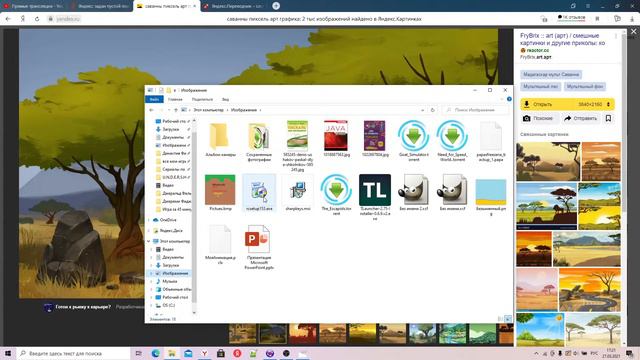Open Microsoft Store from the taskbar

point(221,353)
